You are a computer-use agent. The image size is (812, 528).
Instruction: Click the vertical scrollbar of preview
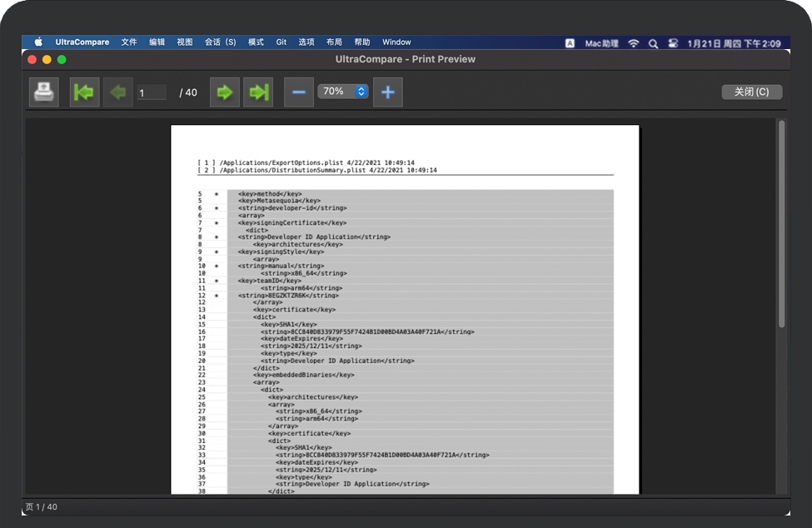[781, 225]
